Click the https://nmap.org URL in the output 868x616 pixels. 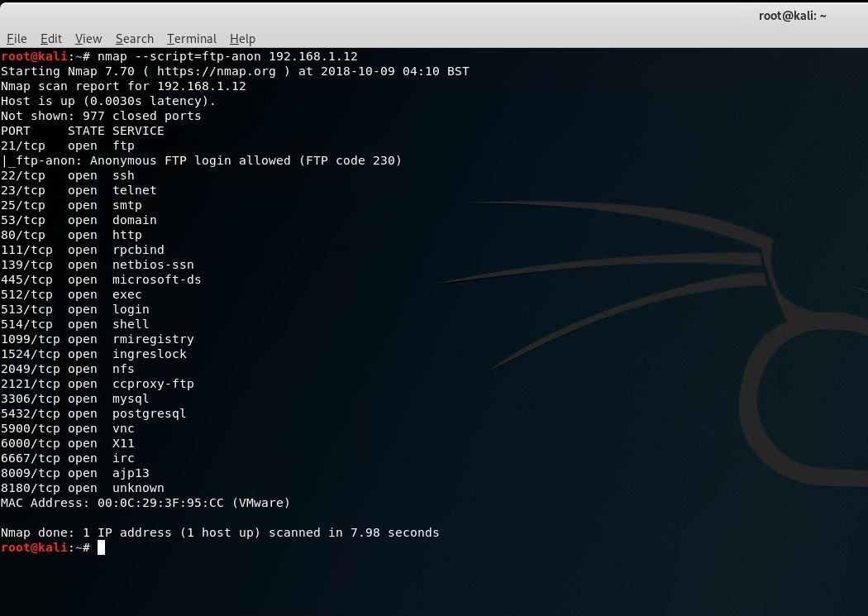tap(216, 71)
